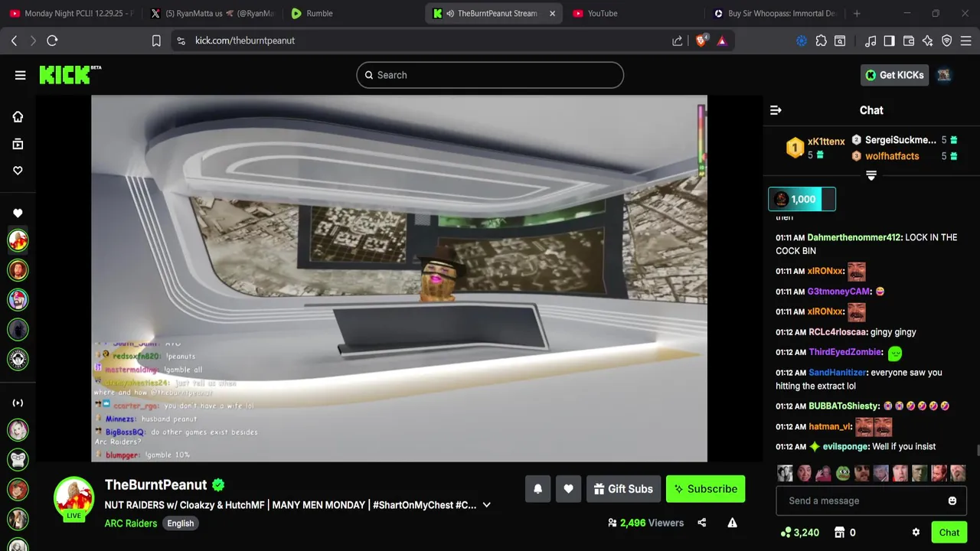Open first followed channel avatar in sidebar
This screenshot has height=551, width=980.
[18, 240]
